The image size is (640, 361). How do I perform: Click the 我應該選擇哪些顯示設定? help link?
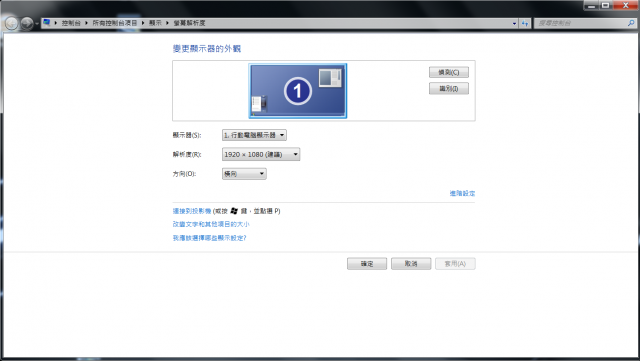point(209,238)
